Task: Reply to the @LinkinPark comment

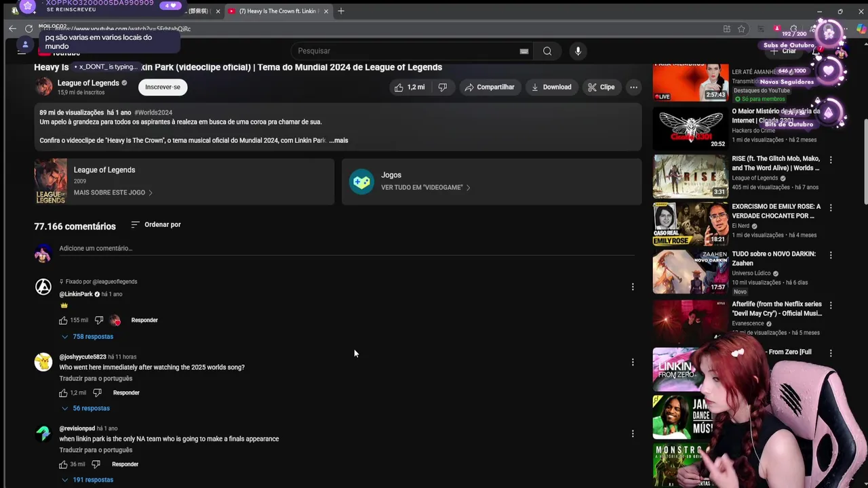Action: pos(144,320)
